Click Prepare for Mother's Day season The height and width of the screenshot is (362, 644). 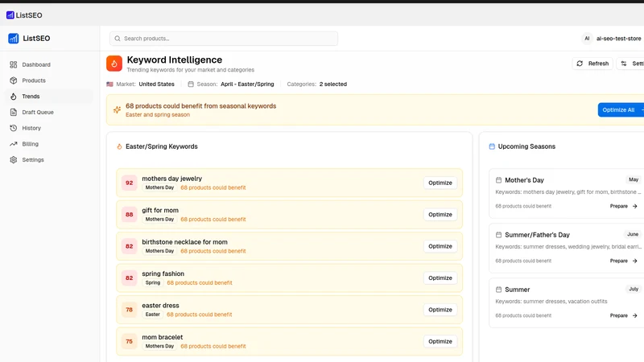pyautogui.click(x=623, y=206)
